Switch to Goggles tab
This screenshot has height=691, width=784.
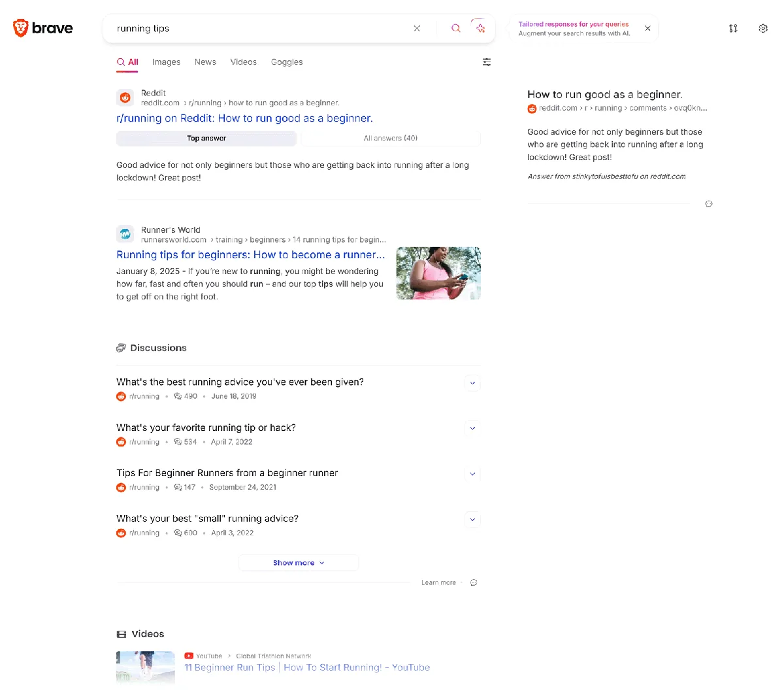click(287, 62)
